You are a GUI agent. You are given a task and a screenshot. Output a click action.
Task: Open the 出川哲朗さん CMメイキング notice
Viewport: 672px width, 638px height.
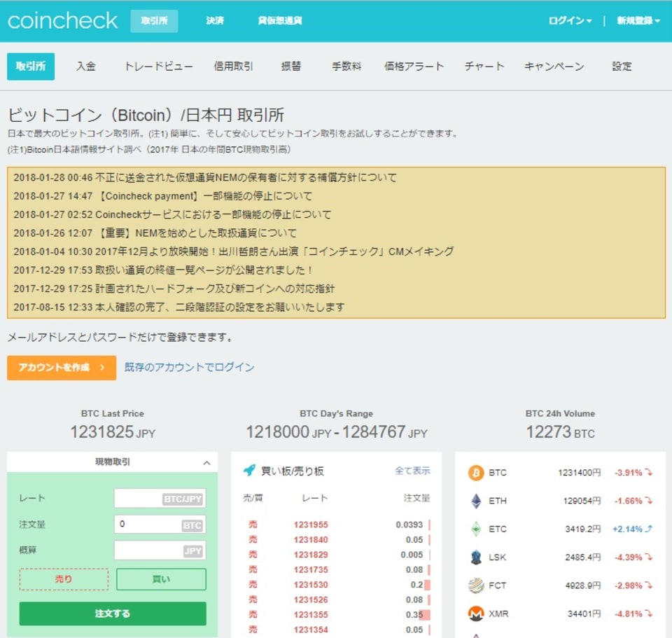coord(234,251)
